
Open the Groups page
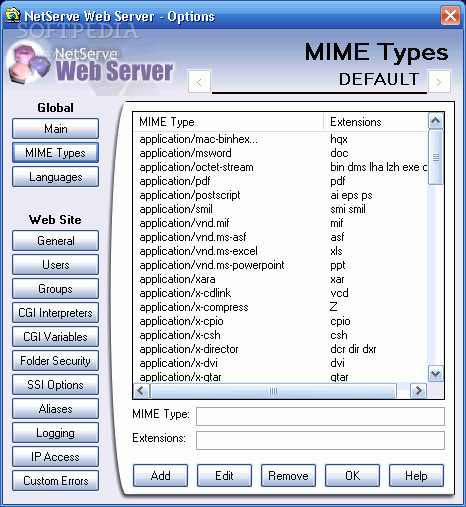(x=56, y=289)
